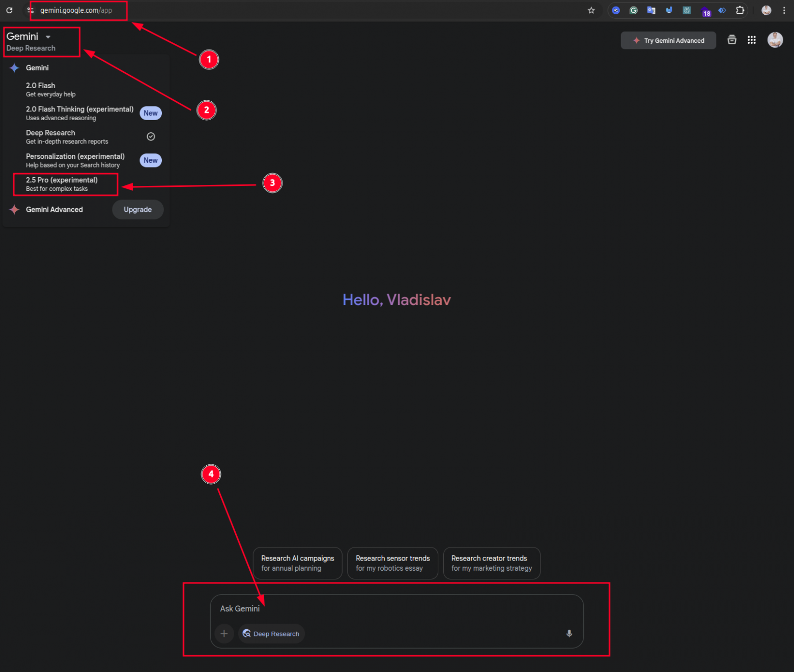794x672 pixels.
Task: Click Try Gemini Advanced button
Action: tap(668, 41)
